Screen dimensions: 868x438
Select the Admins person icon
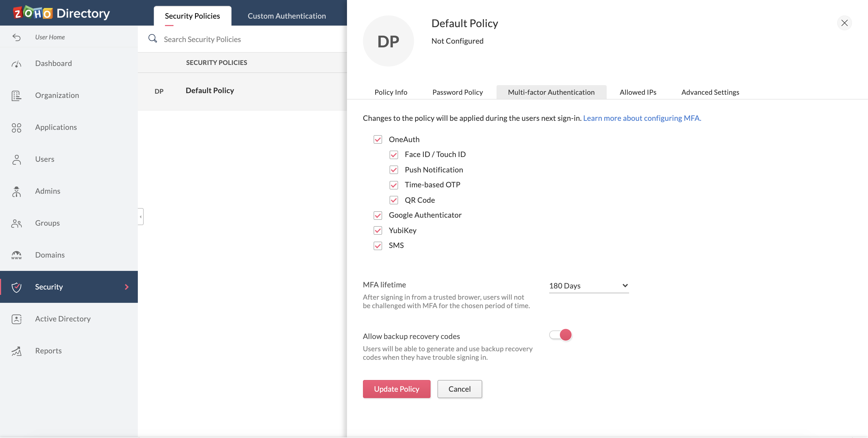pos(16,191)
